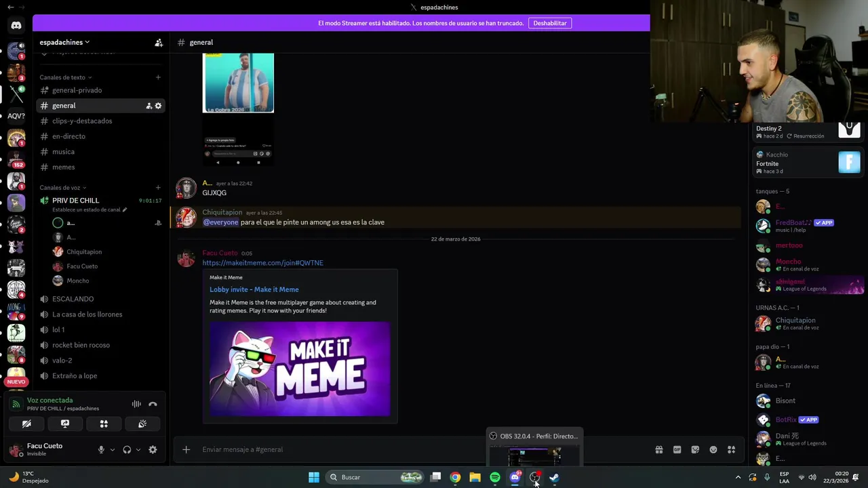Open the emoji picker
868x488 pixels.
[x=713, y=449]
